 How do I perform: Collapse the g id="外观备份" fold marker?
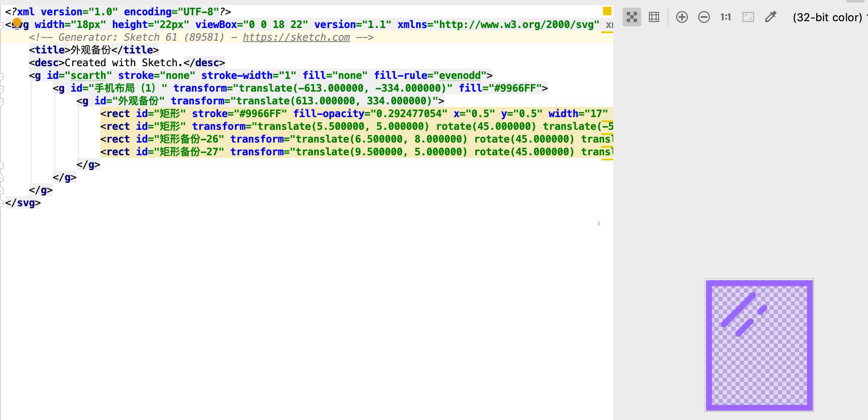(2, 102)
